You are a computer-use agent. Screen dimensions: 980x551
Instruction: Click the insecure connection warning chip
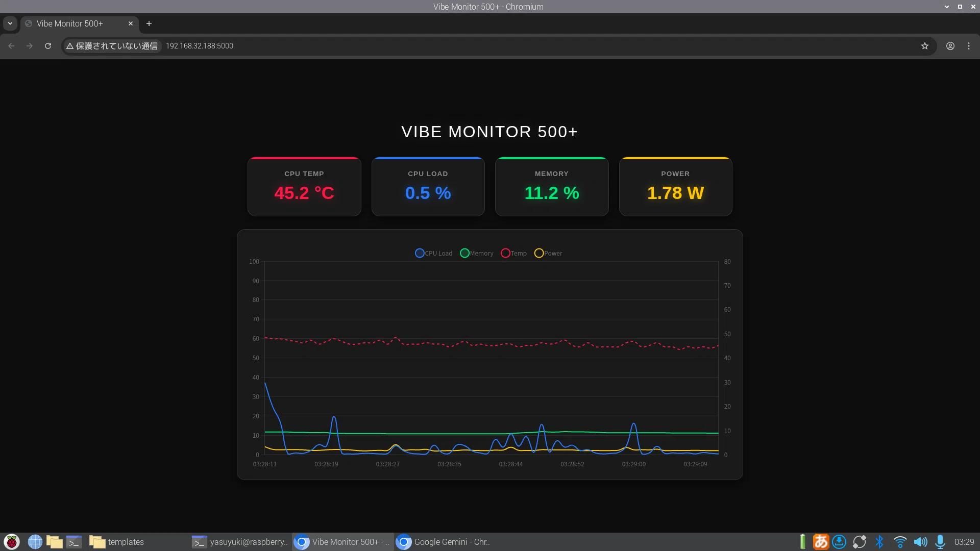112,46
